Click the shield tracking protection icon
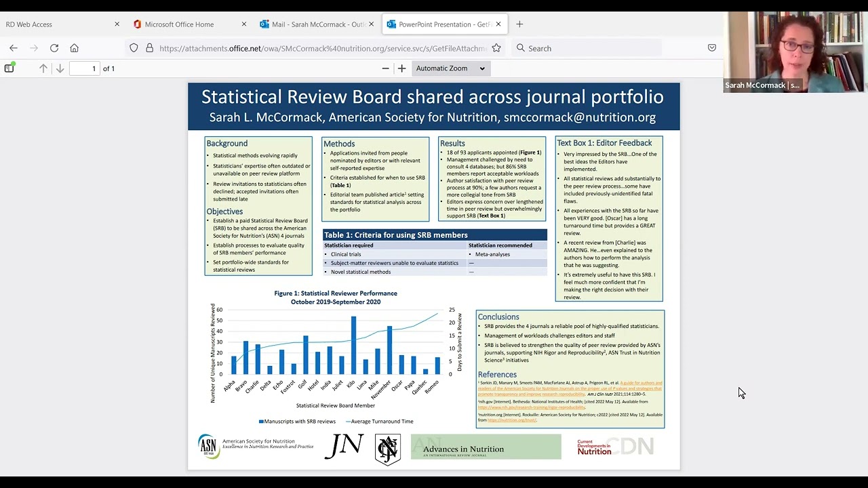 (x=134, y=48)
